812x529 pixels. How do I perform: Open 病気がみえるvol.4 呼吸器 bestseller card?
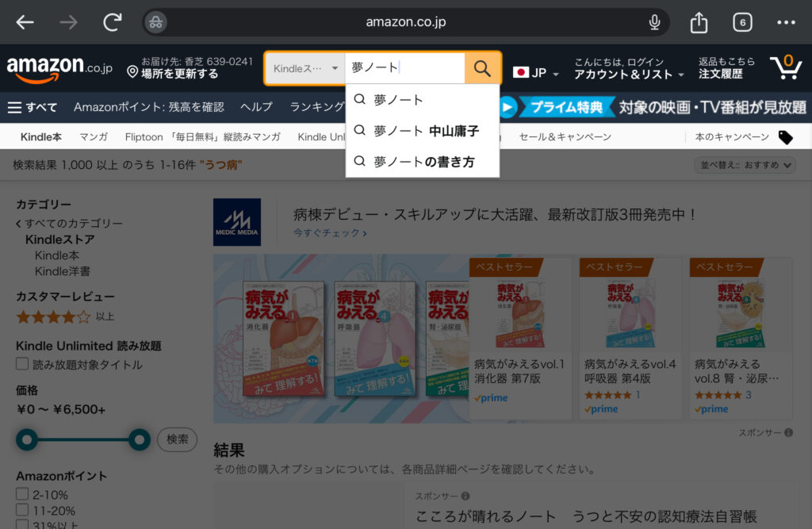coord(630,339)
